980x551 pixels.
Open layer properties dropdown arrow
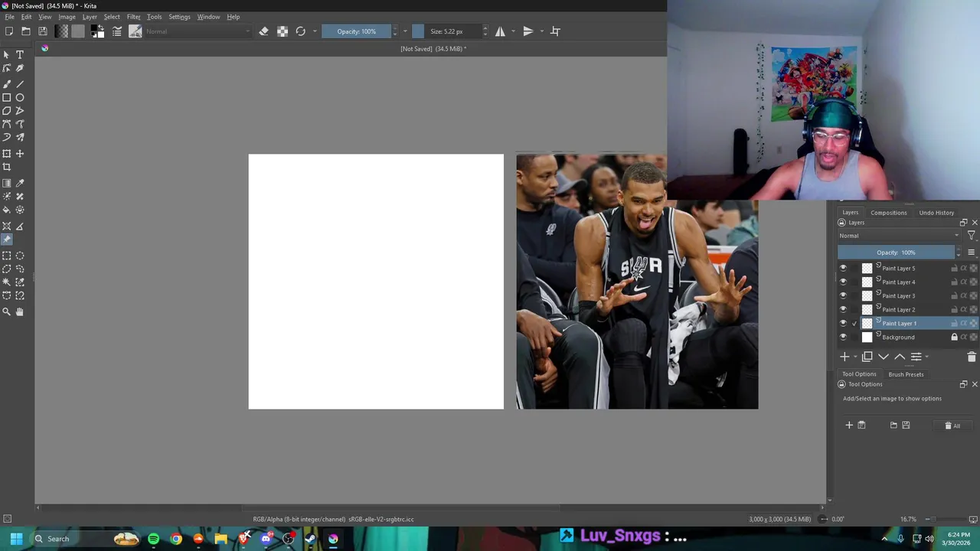point(926,357)
